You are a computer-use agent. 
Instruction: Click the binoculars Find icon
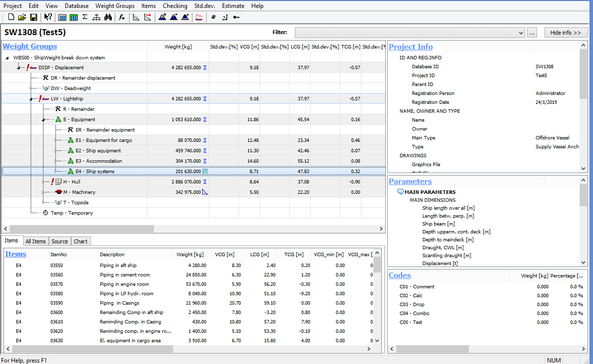[108, 17]
